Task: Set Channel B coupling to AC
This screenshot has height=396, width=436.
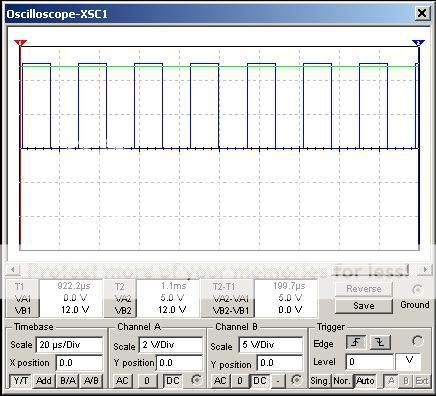Action: click(220, 381)
